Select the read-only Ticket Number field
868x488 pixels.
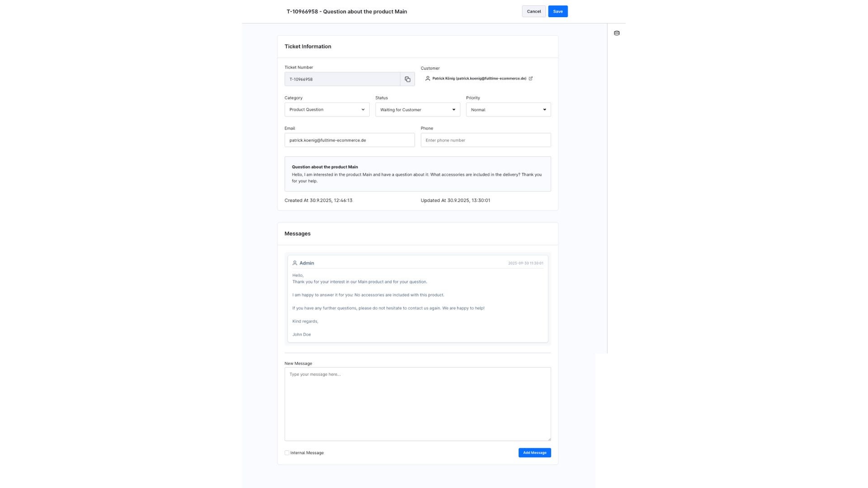tap(342, 79)
